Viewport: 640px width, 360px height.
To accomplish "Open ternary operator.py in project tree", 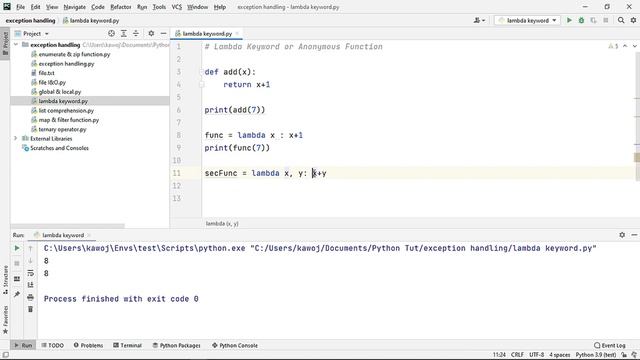I will pyautogui.click(x=62, y=129).
